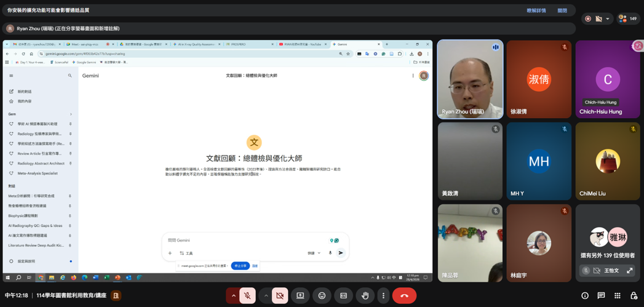The height and width of the screenshot is (307, 644).
Task: Click the present screen icon in Meet
Action: click(x=300, y=295)
